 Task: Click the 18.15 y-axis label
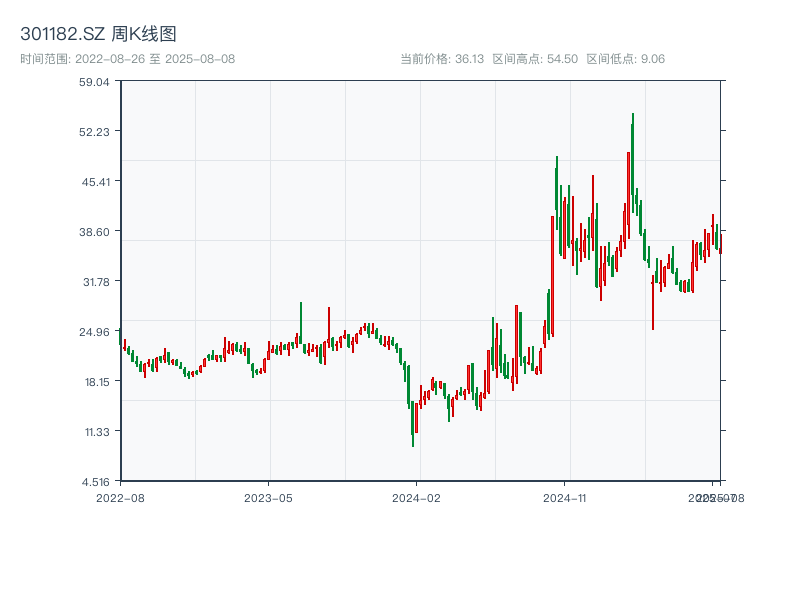click(x=94, y=382)
